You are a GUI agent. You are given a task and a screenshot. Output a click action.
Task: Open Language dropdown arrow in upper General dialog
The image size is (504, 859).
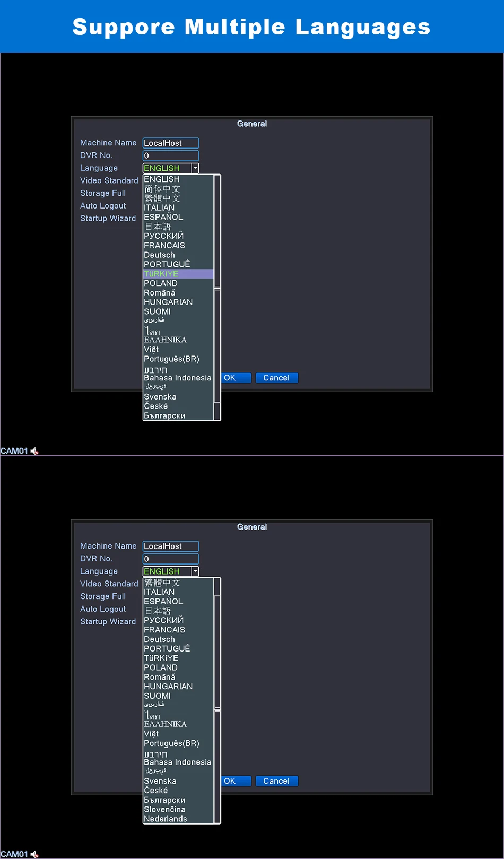point(195,168)
